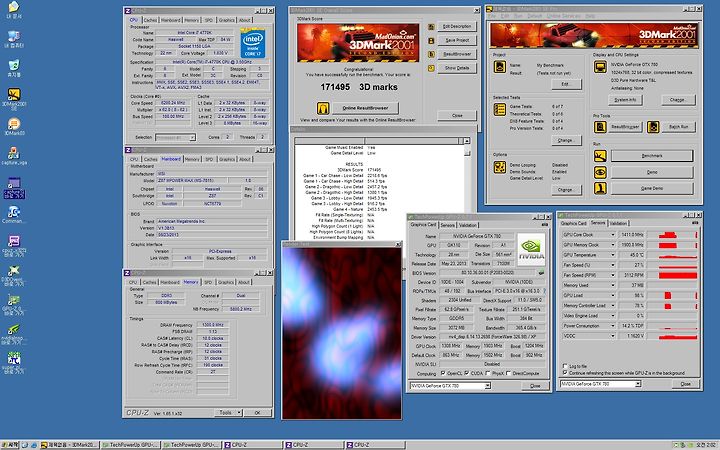Expand the Fan Speed (RPM) sensor dropdown
720x450 pixels.
613,275
